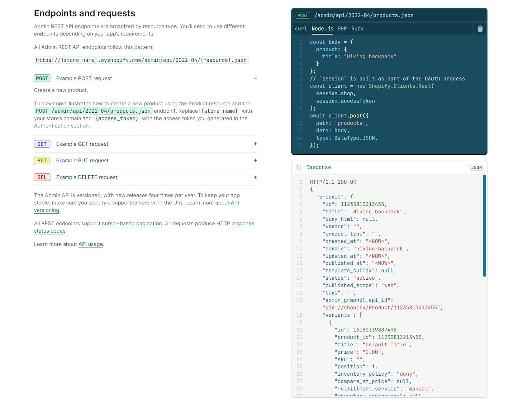The image size is (532, 414).
Task: Expand the Example PUT request section
Action: (x=255, y=160)
